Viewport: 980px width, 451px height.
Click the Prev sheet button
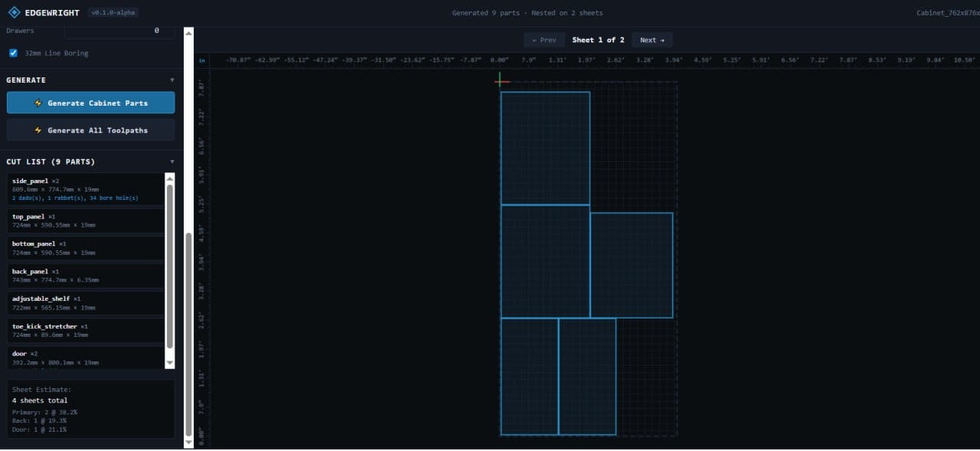(544, 39)
